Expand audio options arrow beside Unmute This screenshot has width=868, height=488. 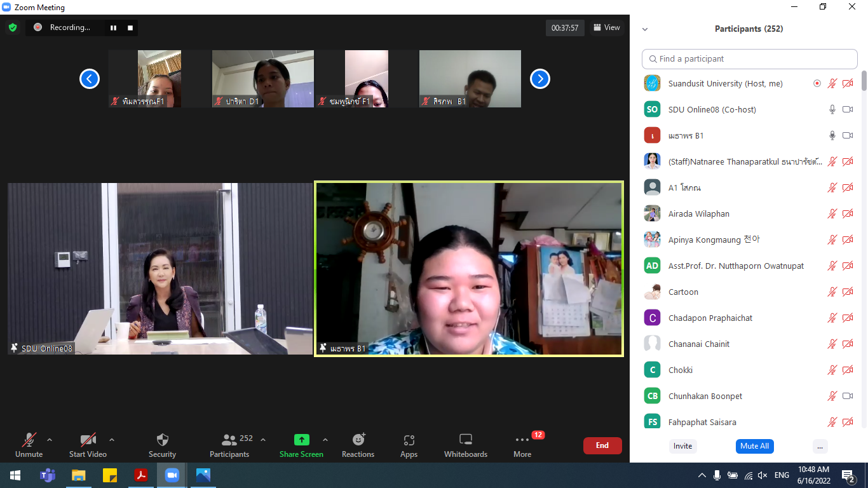pos(50,440)
